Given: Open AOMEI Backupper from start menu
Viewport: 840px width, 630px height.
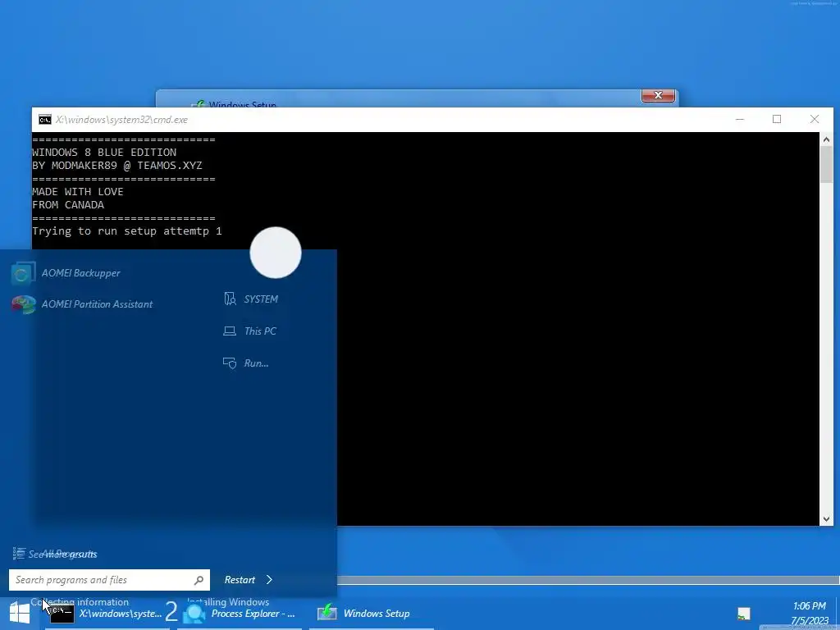Looking at the screenshot, I should click(66, 273).
